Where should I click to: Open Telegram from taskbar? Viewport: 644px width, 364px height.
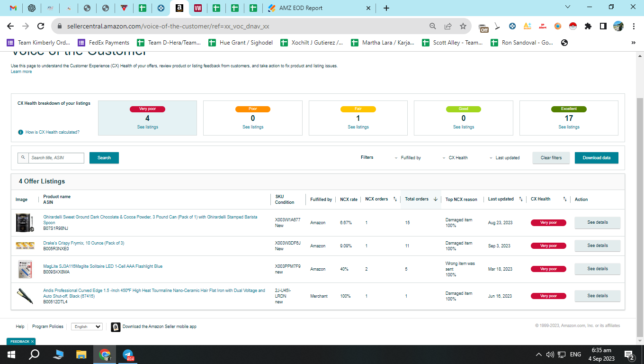pos(128,355)
